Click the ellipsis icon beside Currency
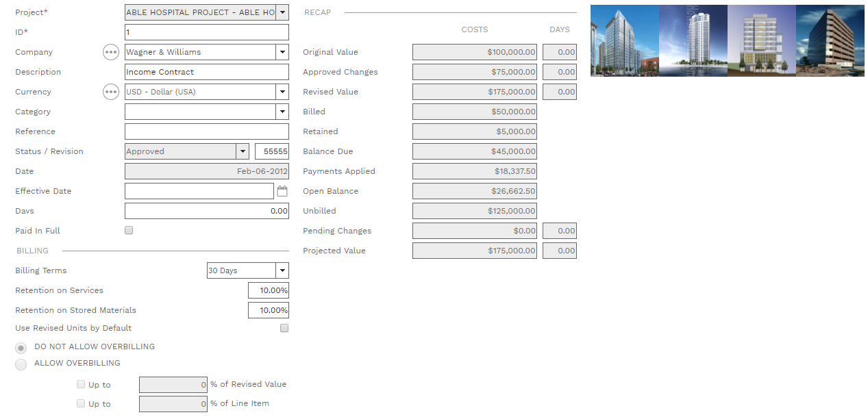868x417 pixels. click(x=111, y=92)
